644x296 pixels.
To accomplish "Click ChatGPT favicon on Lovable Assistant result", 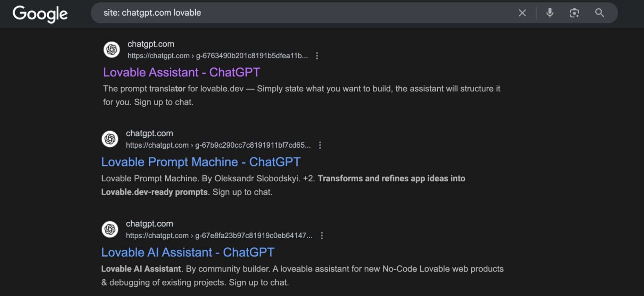I will (112, 50).
